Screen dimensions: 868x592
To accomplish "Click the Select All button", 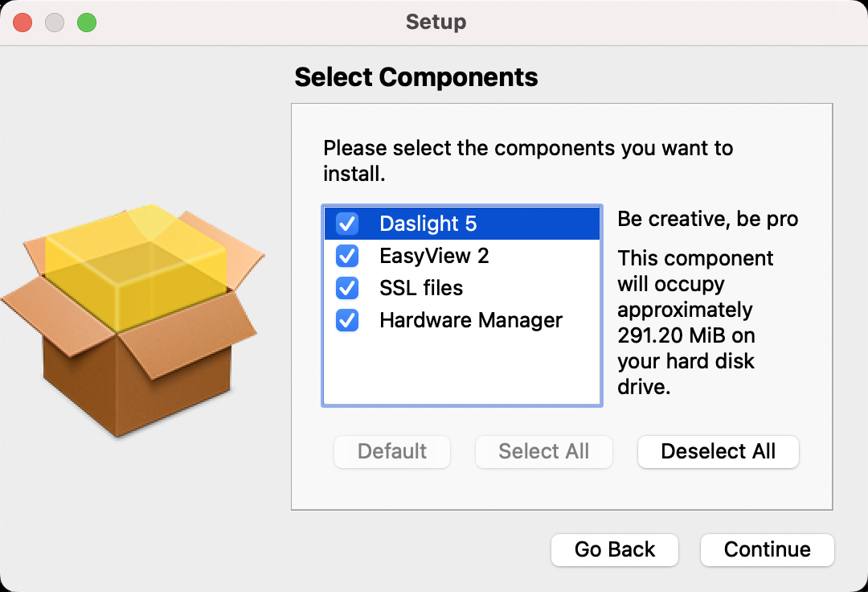I will (x=543, y=451).
